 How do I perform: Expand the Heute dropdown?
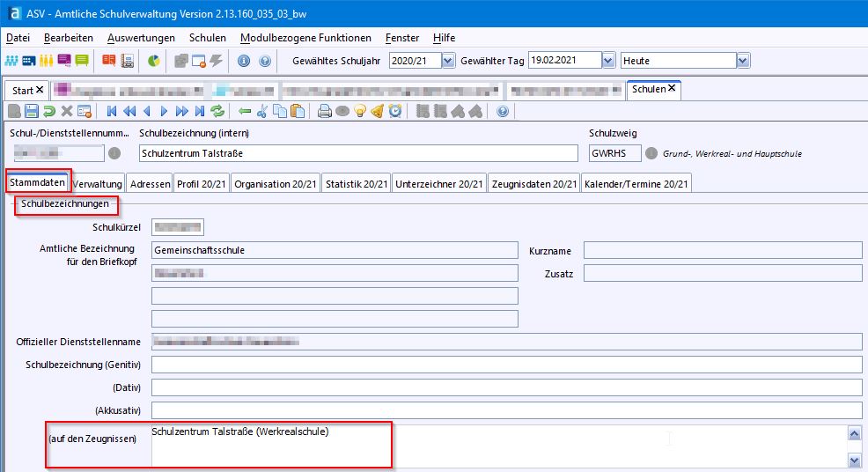click(743, 61)
